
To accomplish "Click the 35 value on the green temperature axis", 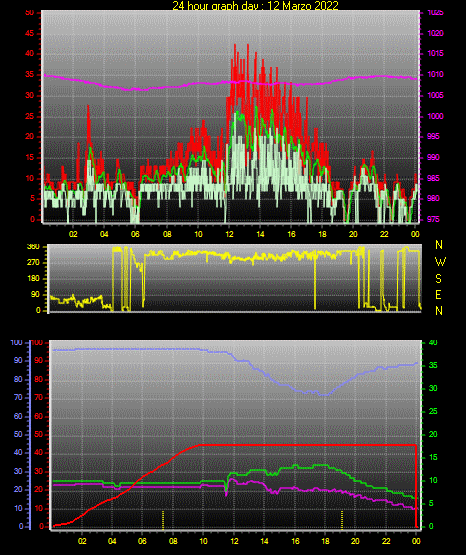I will (x=433, y=366).
